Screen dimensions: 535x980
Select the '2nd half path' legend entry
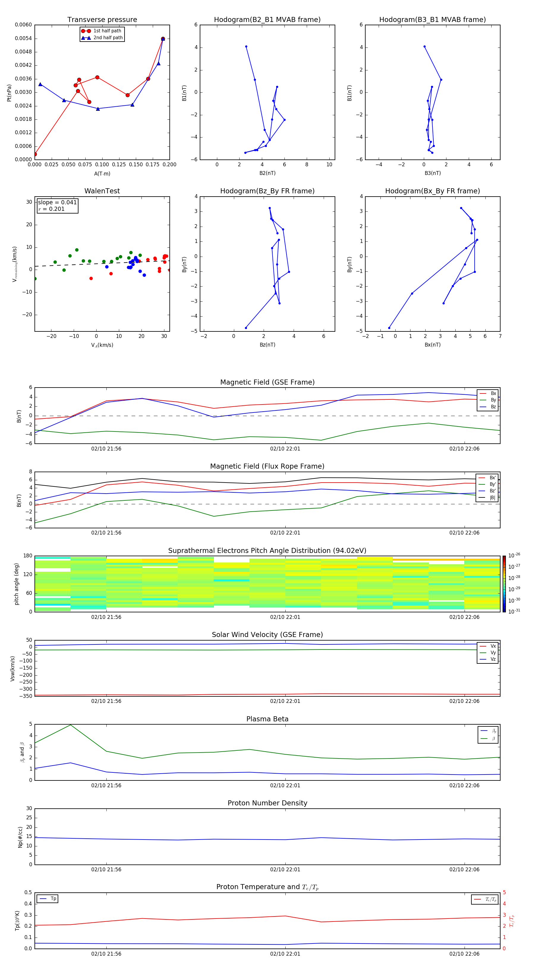click(102, 38)
